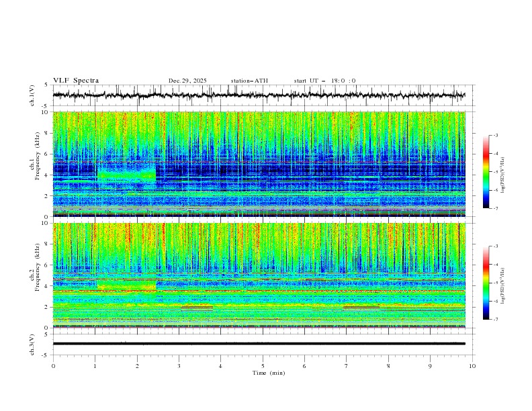Click the time axis tick label "9"

430,366
